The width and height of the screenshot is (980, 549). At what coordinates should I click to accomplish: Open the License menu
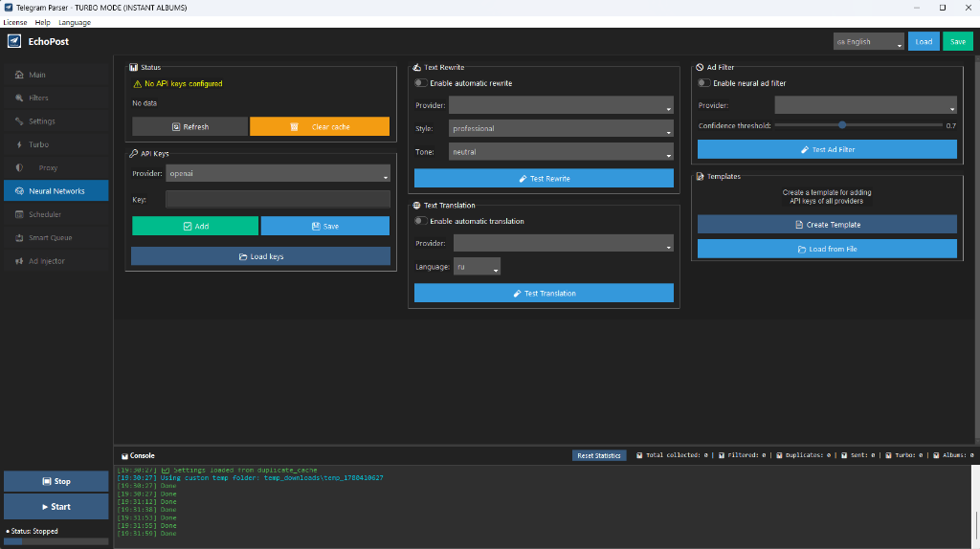(x=15, y=23)
